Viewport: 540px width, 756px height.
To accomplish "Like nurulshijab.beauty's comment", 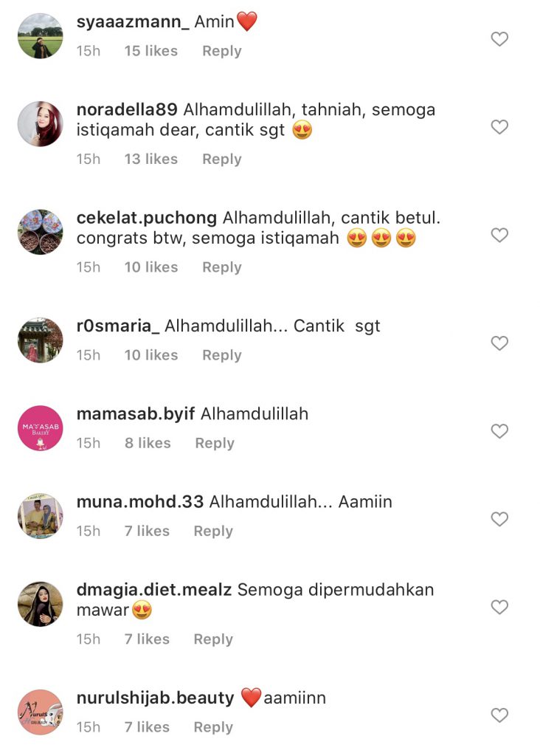I will 499,715.
